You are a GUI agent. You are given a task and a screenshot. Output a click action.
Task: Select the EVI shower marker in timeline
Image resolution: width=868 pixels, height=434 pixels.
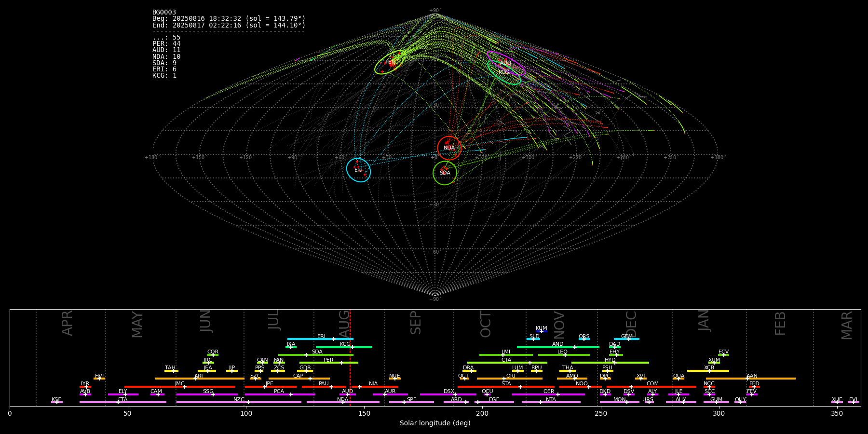pos(853,402)
